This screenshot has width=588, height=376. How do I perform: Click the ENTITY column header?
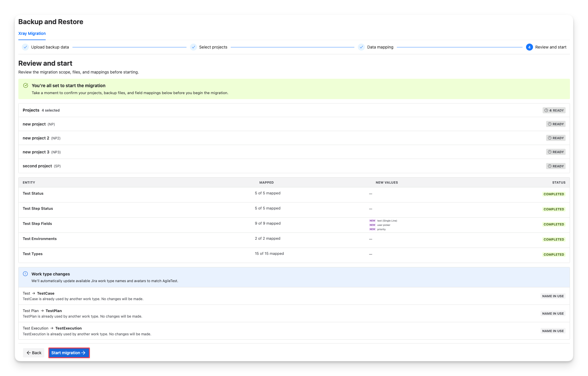coord(29,182)
